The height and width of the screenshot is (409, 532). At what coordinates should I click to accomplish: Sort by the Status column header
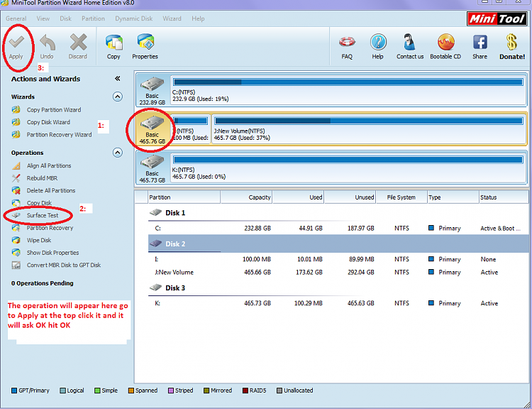(504, 197)
